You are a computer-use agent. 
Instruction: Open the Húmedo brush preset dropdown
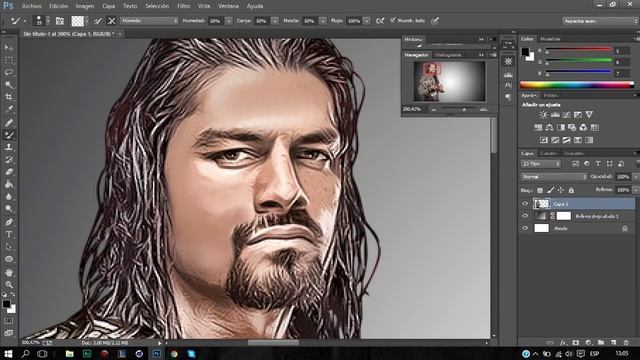[x=149, y=20]
